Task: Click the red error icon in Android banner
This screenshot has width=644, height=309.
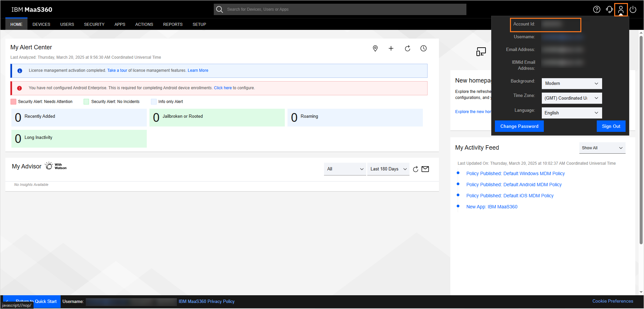Action: 19,88
